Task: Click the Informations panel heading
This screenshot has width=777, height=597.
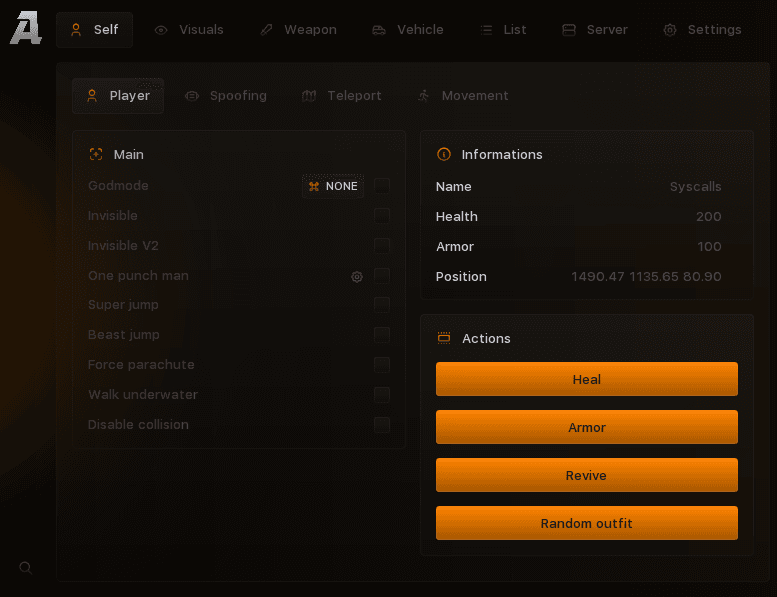Action: coord(502,155)
